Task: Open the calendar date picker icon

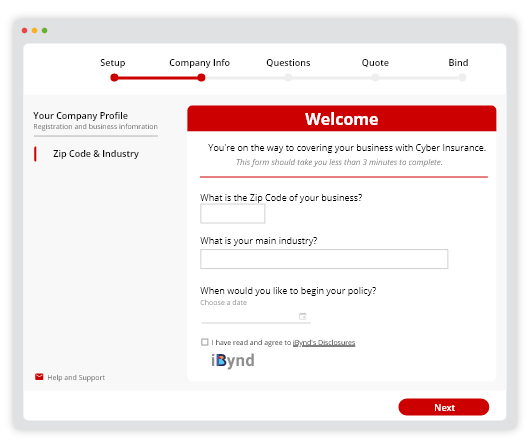Action: click(303, 316)
